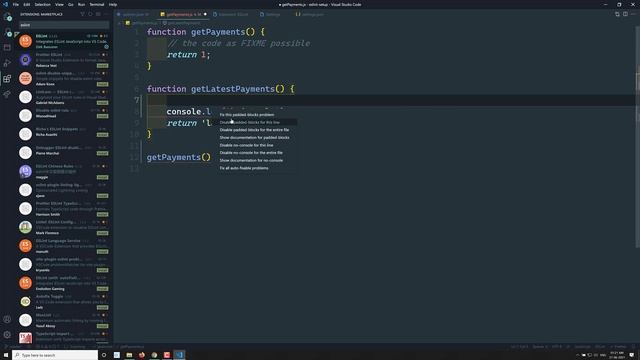The height and width of the screenshot is (360, 640).
Task: Open the Explorer view in activity bar
Action: (7, 17)
